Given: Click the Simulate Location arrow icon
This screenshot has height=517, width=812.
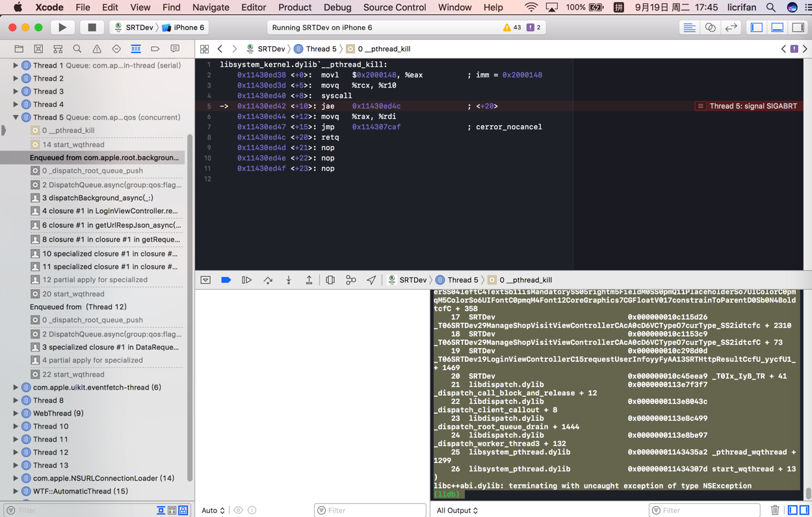Looking at the screenshot, I should [371, 280].
